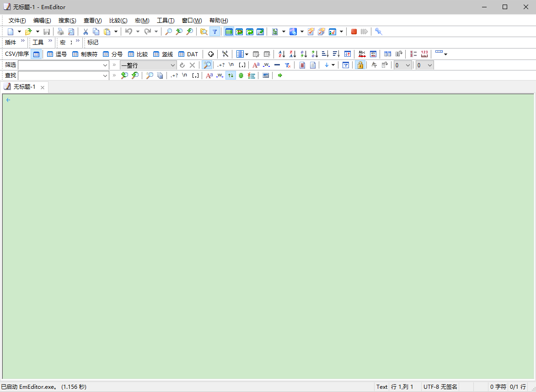The image size is (536, 392).
Task: Click the 比较 button in CSV toolbar
Action: pyautogui.click(x=138, y=54)
